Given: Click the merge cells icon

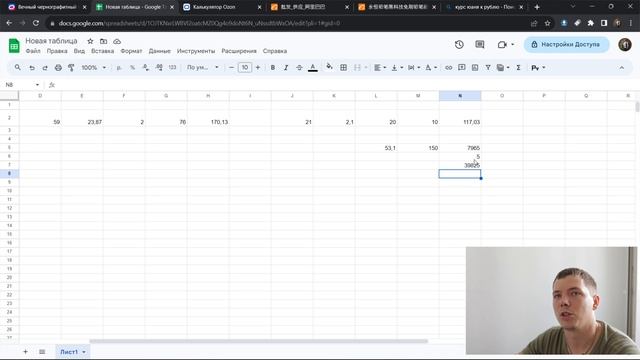Looking at the screenshot, I should tap(357, 68).
